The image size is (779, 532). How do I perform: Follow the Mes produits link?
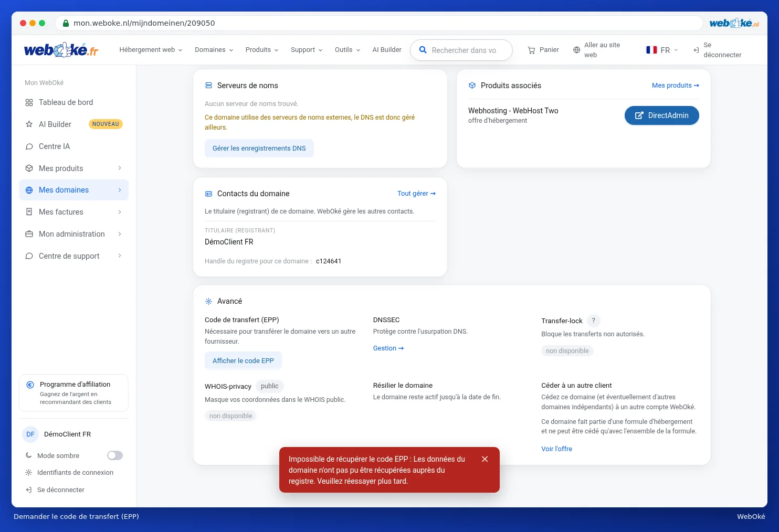tap(675, 86)
